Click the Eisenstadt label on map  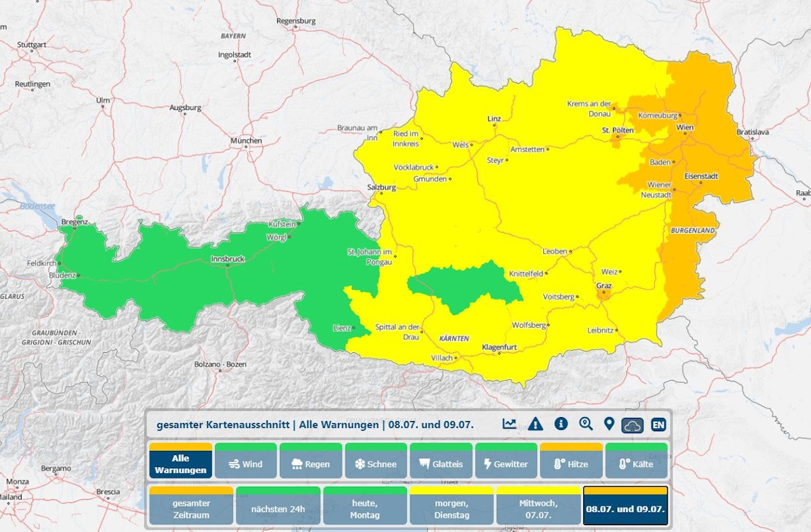(x=702, y=176)
